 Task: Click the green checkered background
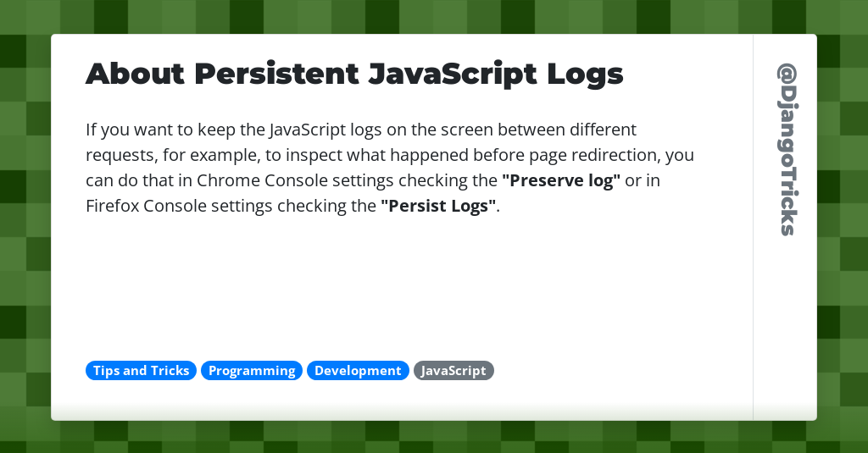click(25, 254)
